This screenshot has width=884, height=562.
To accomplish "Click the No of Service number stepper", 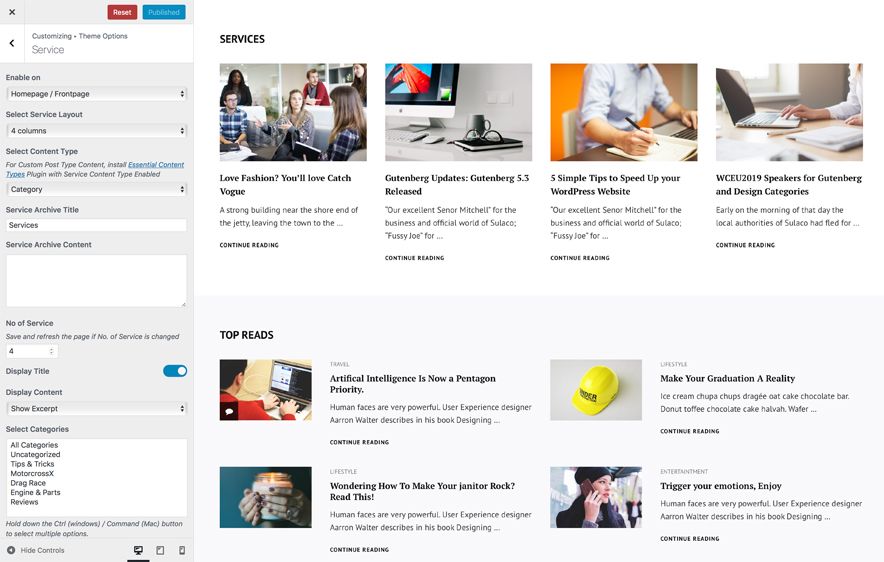I will click(52, 351).
